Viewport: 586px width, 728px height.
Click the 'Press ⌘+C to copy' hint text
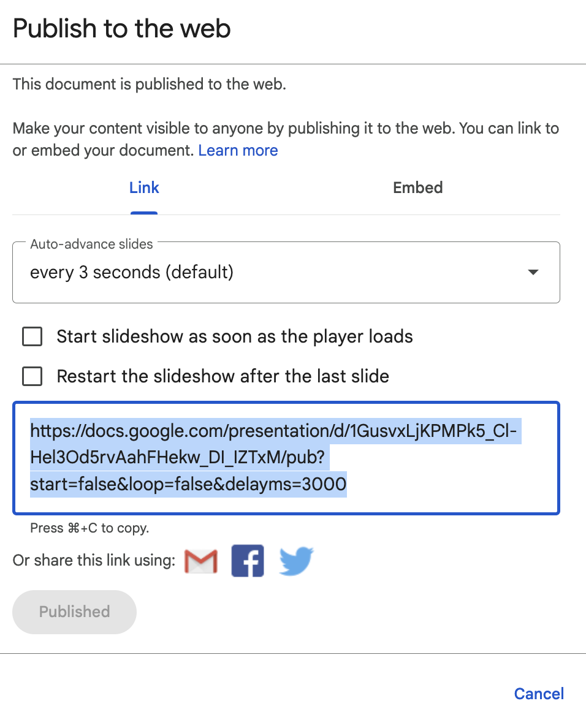(89, 528)
